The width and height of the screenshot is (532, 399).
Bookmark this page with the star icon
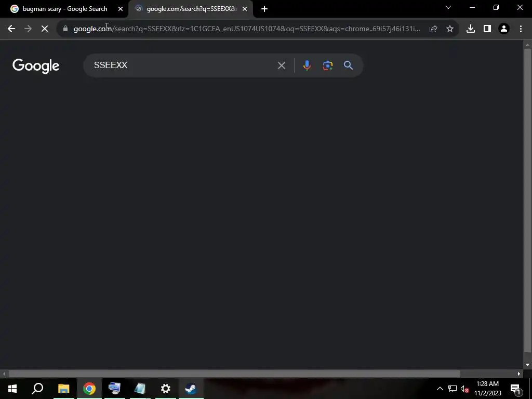449,29
